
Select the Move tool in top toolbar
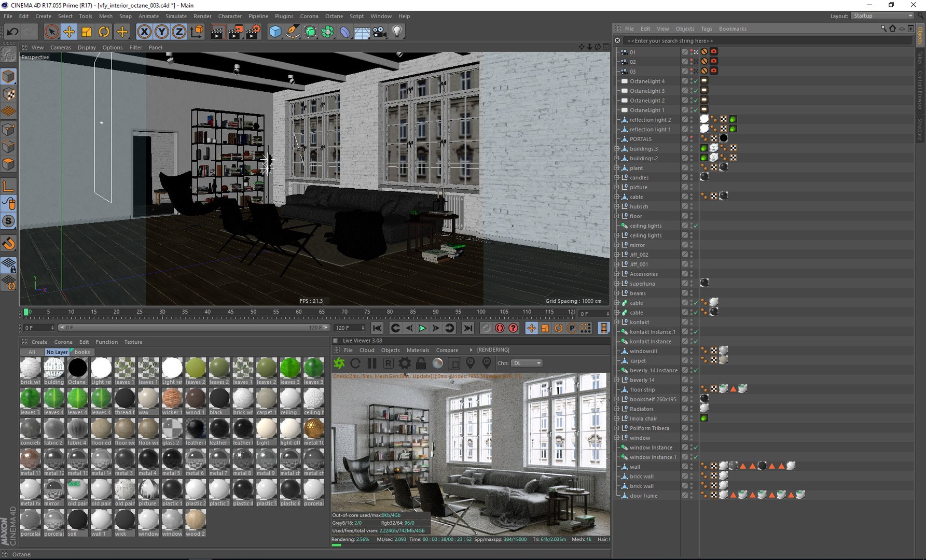point(69,32)
